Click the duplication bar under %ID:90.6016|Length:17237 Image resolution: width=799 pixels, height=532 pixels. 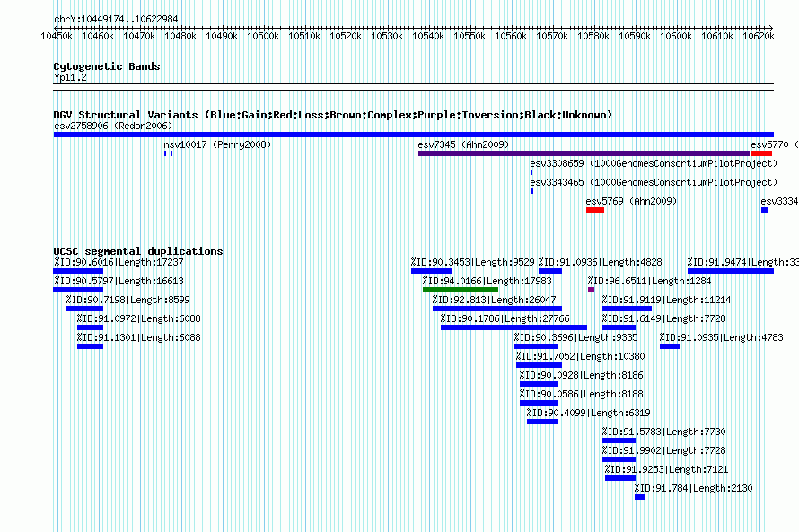pyautogui.click(x=78, y=271)
